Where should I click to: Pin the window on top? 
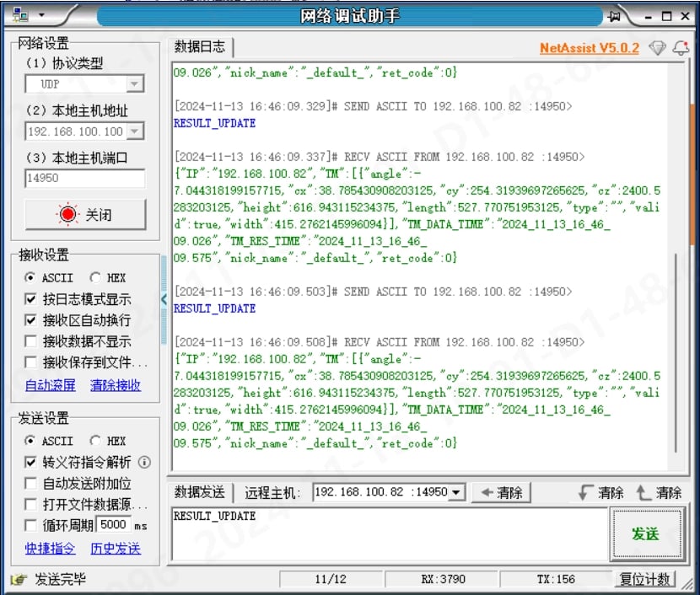(614, 17)
